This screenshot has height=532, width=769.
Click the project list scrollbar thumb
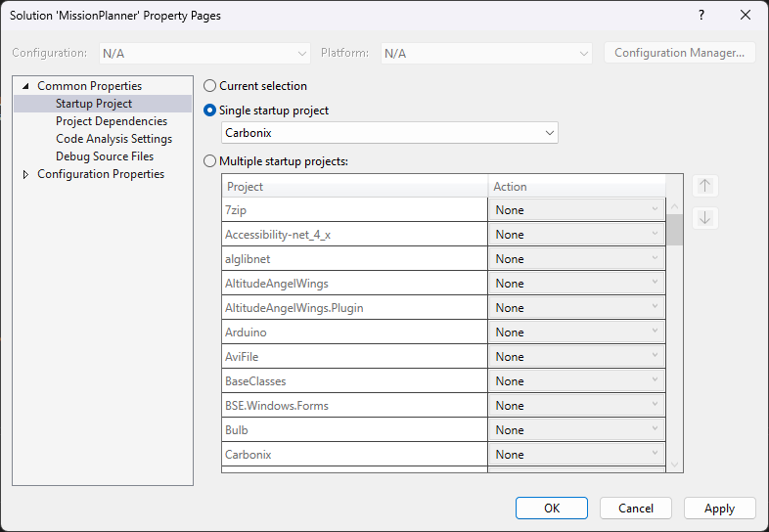[x=675, y=230]
